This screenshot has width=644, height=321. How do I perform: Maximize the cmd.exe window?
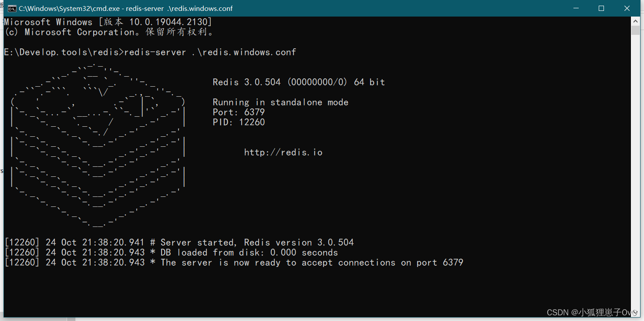click(x=601, y=8)
